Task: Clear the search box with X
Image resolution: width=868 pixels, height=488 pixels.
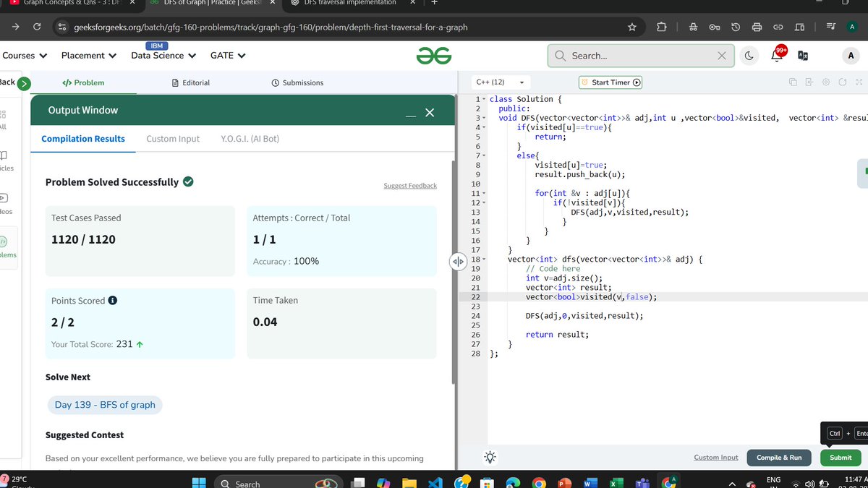Action: 722,56
